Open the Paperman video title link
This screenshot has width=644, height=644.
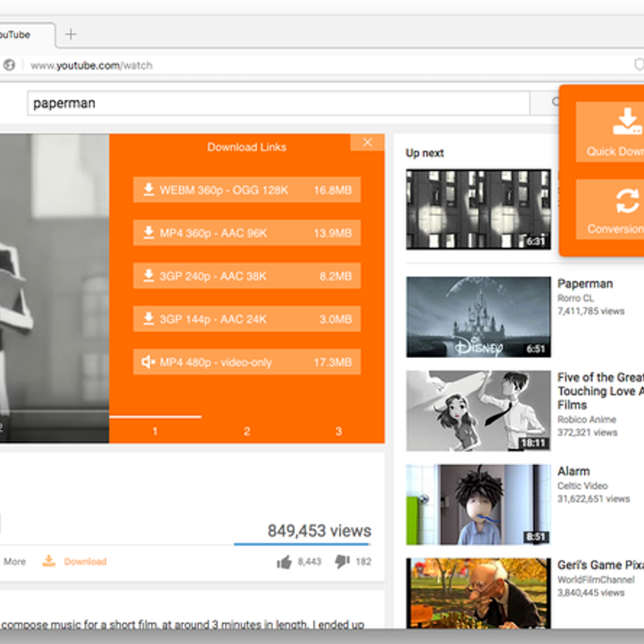(585, 284)
